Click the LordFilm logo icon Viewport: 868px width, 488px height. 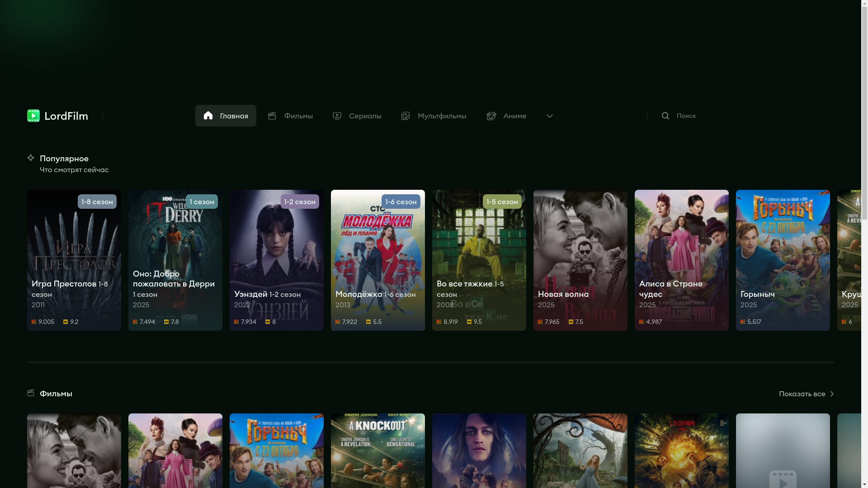click(33, 116)
